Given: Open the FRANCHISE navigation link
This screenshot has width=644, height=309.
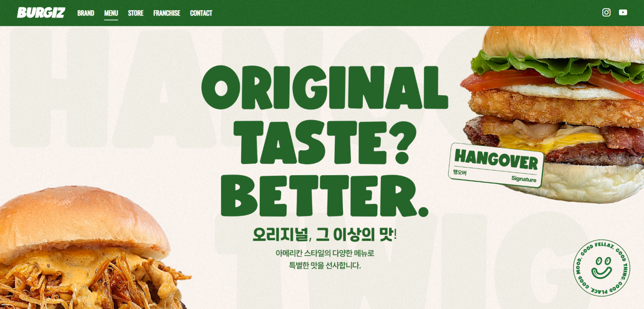Looking at the screenshot, I should (x=167, y=13).
